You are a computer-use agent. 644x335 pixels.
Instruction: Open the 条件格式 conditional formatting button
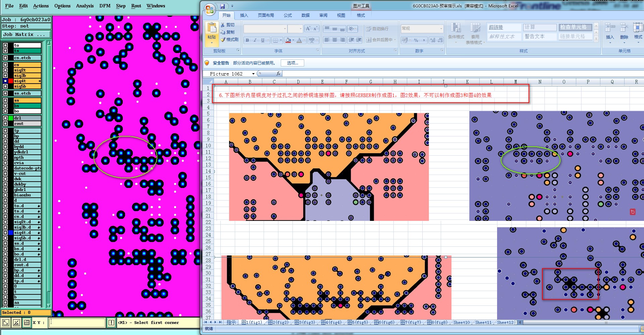click(x=456, y=33)
